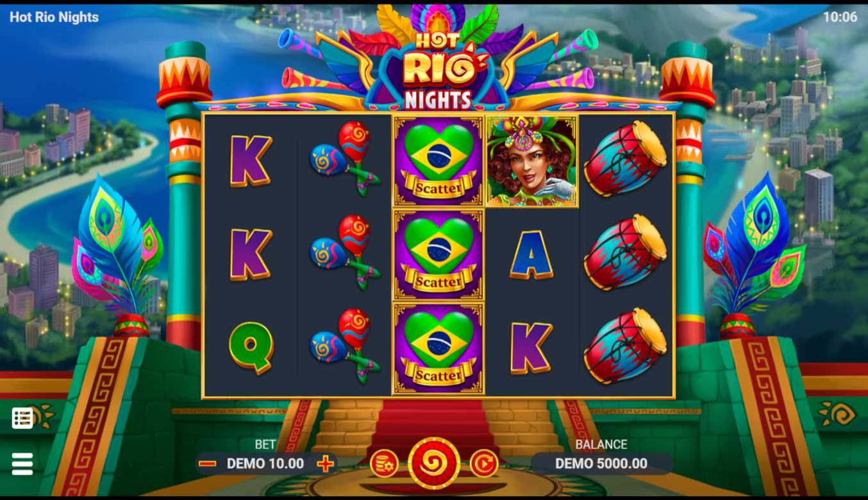This screenshot has width=868, height=500.
Task: Decrease bet with the minus button
Action: click(x=207, y=463)
